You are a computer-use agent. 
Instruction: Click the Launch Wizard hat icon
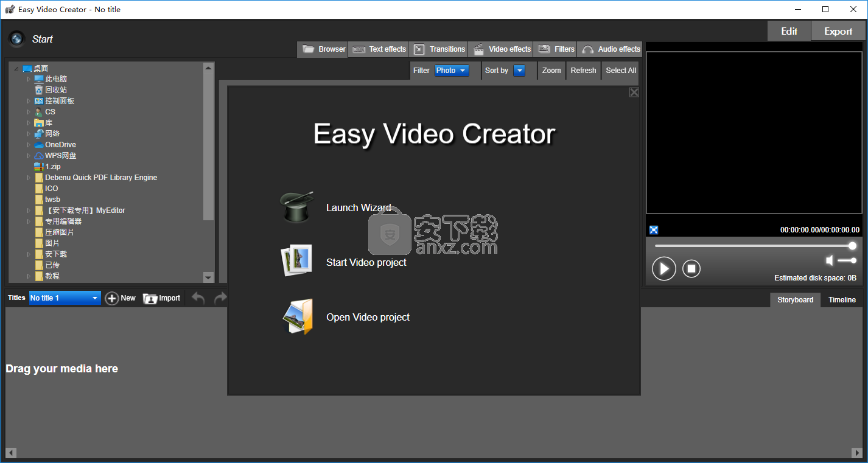(x=296, y=207)
